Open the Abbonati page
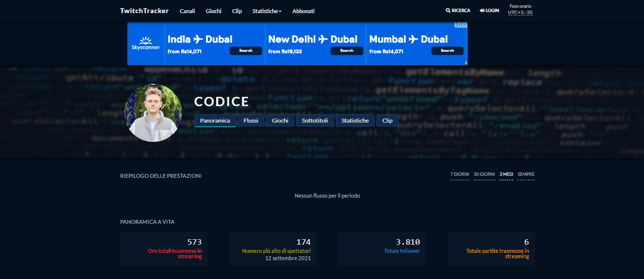 pos(303,11)
